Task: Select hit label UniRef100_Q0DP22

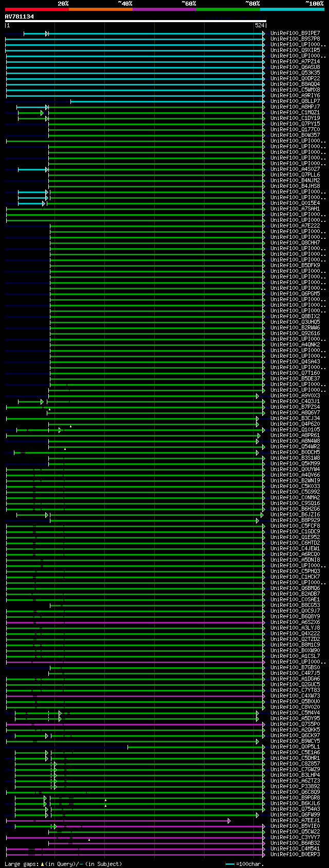Action: click(295, 79)
